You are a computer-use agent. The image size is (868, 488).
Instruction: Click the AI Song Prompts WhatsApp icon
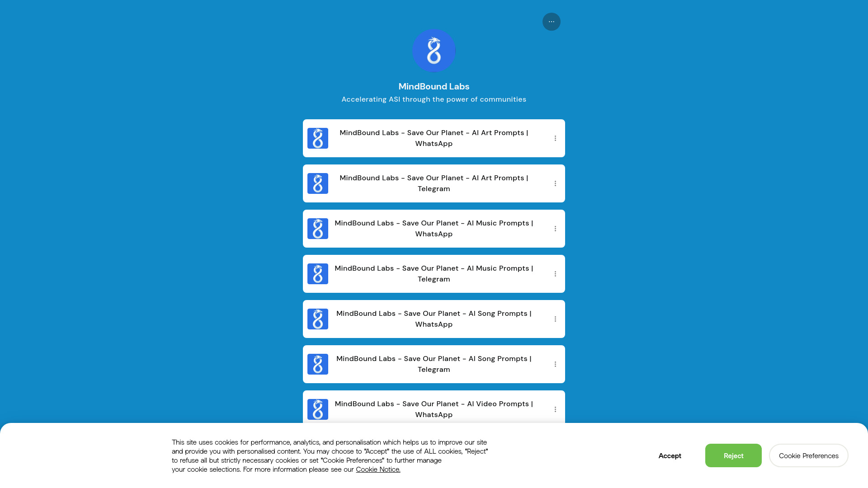point(318,319)
